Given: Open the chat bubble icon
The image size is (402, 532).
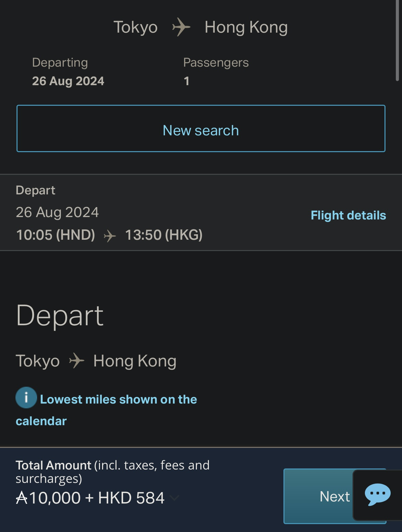Looking at the screenshot, I should point(378,495).
